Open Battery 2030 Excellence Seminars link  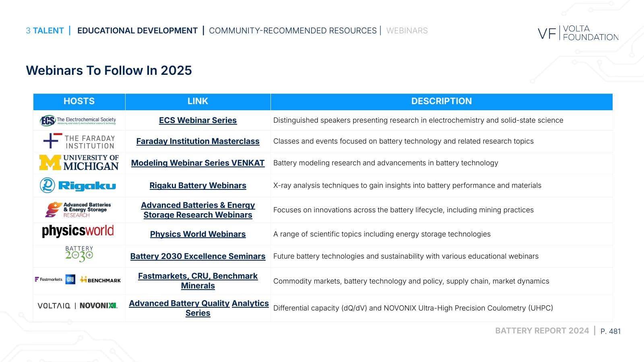198,256
